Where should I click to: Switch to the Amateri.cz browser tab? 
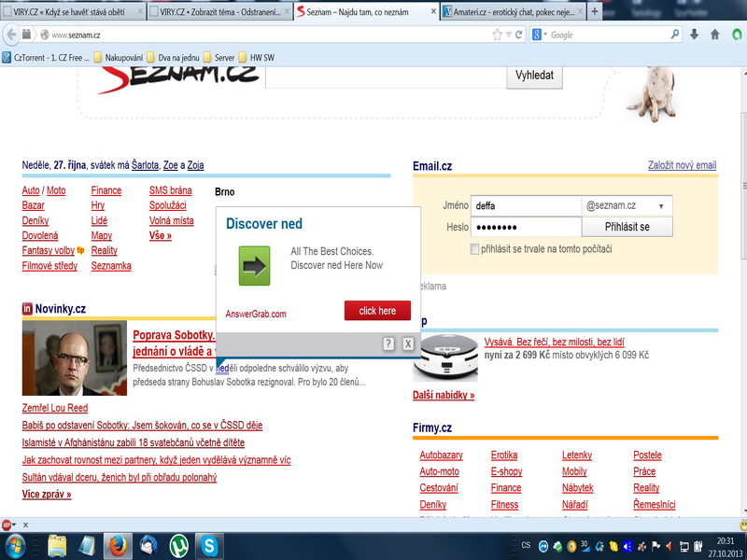click(x=512, y=11)
